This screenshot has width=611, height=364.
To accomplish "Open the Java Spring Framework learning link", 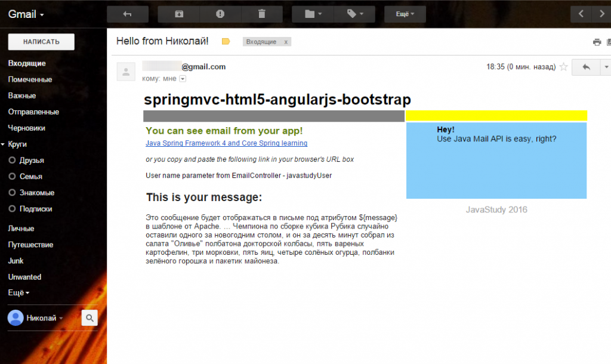I will [227, 143].
